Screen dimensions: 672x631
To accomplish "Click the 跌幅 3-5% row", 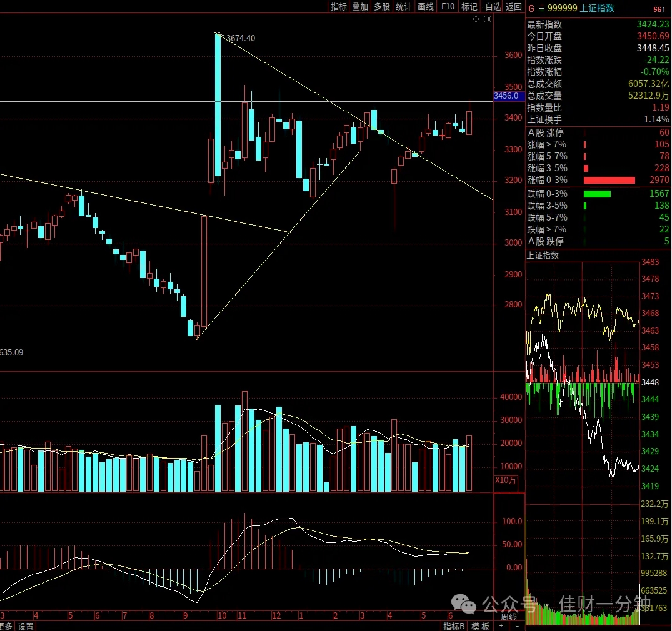I will 598,206.
